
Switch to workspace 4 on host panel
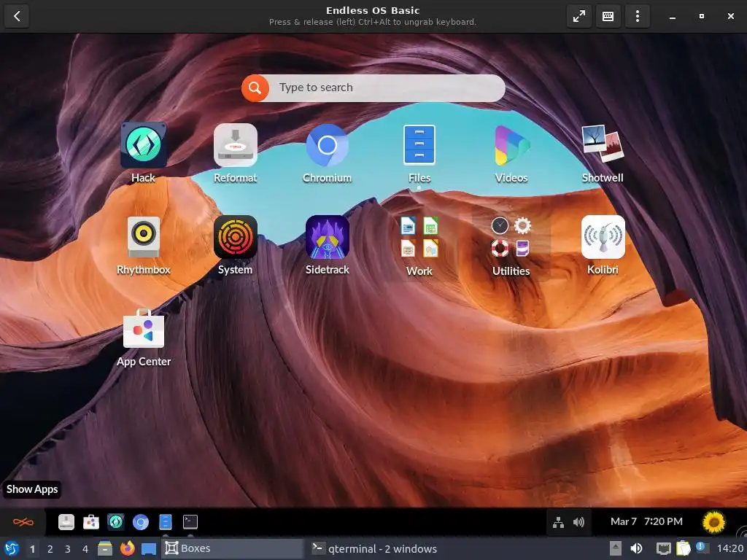[x=85, y=549]
